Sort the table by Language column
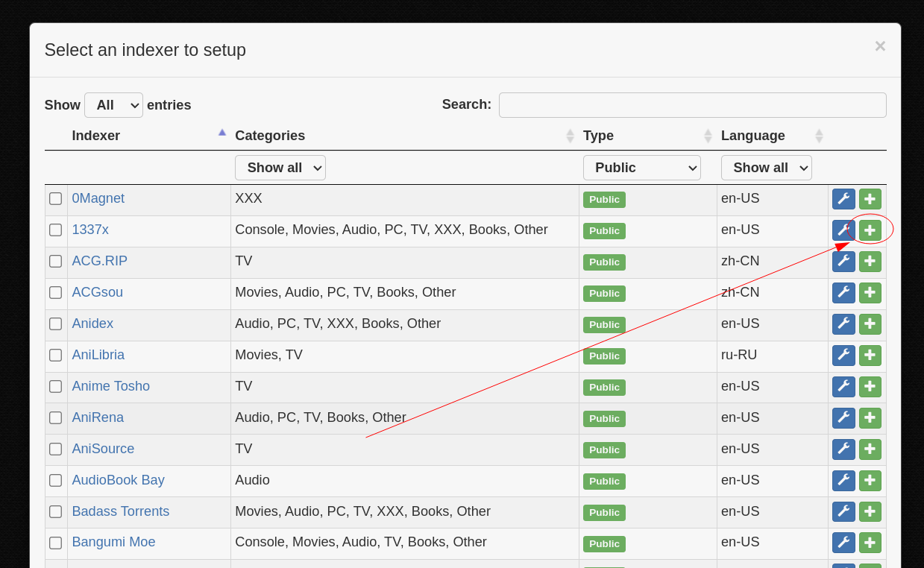The width and height of the screenshot is (924, 568). [773, 136]
